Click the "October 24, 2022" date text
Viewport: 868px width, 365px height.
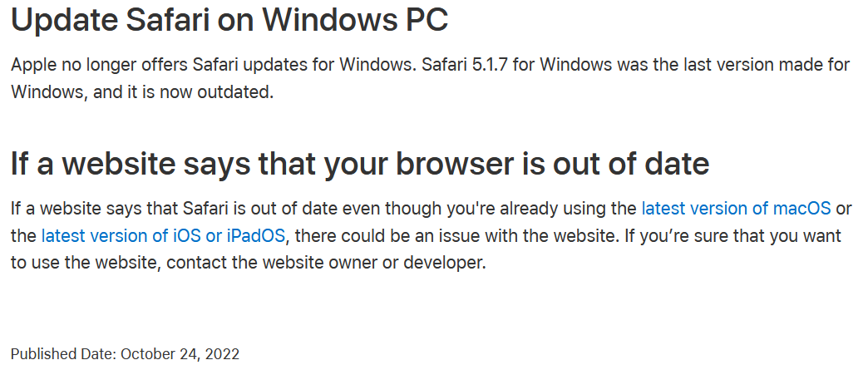coord(180,353)
